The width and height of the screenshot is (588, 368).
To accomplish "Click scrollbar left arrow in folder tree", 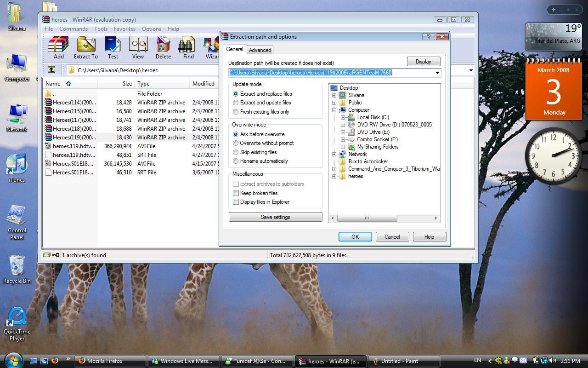I will (x=333, y=218).
